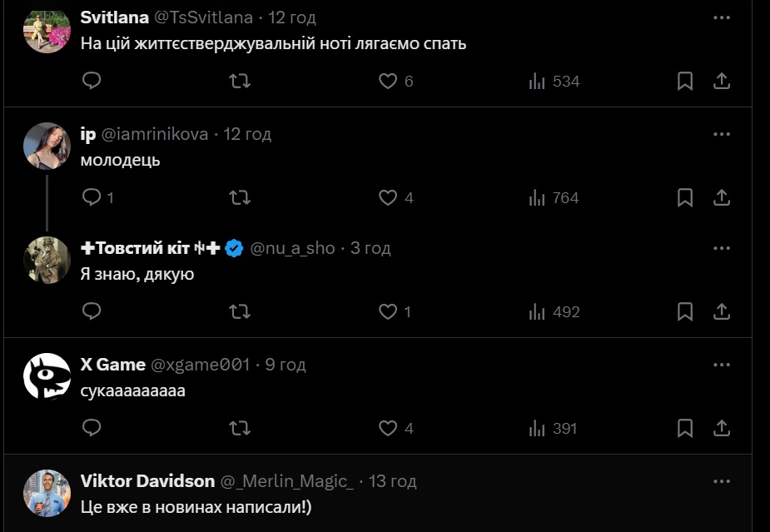Image resolution: width=770 pixels, height=532 pixels.
Task: View analytics showing 764 views
Action: pos(554,197)
